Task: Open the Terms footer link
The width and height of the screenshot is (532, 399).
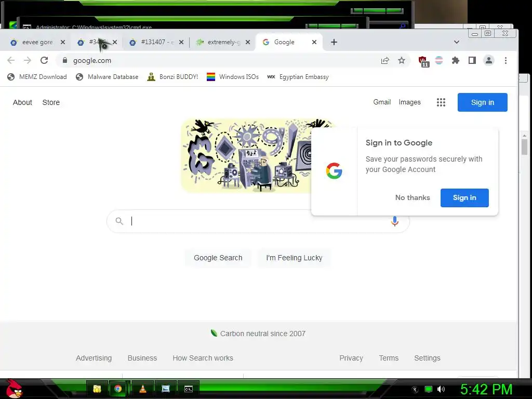Action: [389, 358]
